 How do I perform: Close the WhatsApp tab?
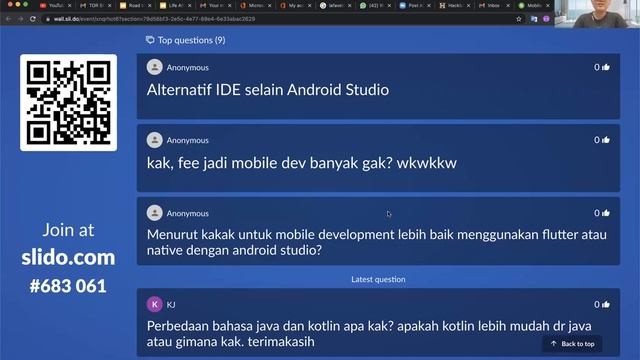pos(389,5)
